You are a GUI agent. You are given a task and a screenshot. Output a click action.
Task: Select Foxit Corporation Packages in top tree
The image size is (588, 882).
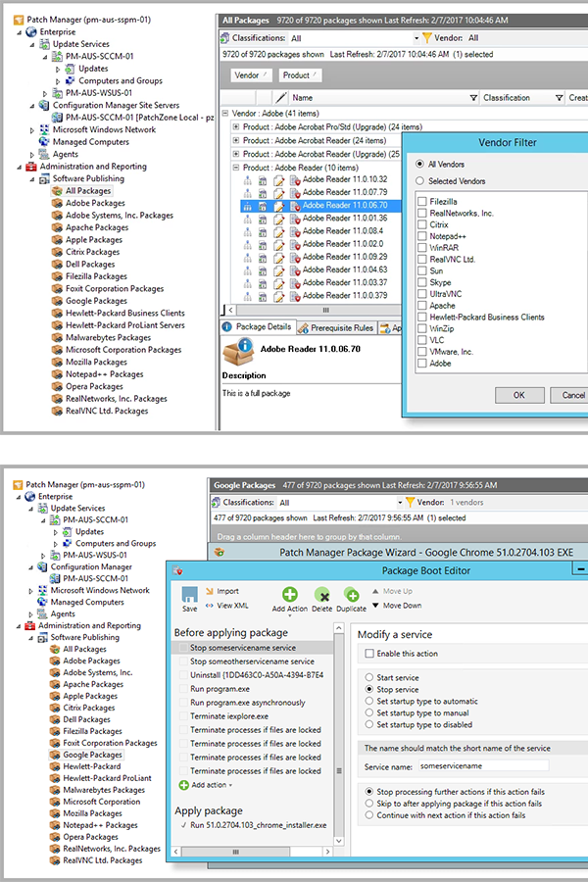click(115, 288)
